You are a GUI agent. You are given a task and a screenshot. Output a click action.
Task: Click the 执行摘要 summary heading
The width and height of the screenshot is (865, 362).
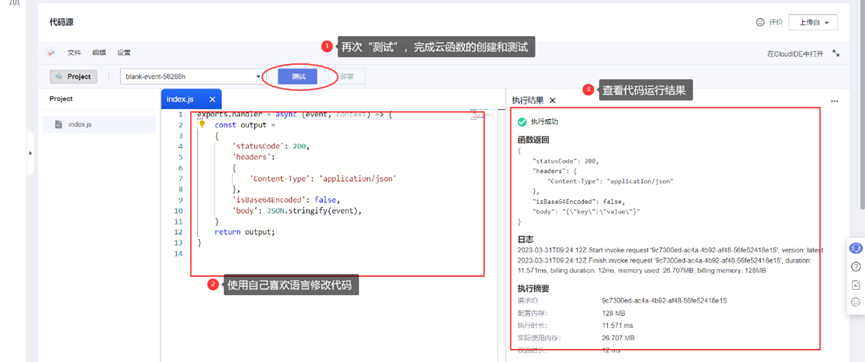click(533, 289)
